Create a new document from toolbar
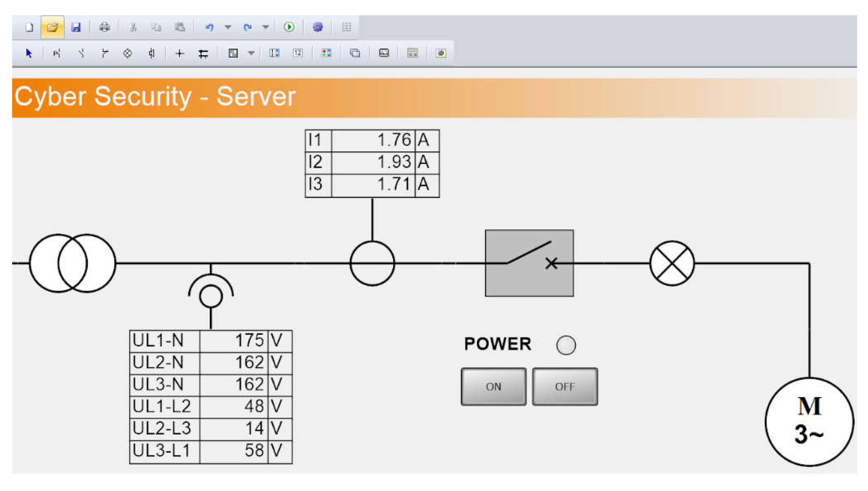 pos(29,27)
